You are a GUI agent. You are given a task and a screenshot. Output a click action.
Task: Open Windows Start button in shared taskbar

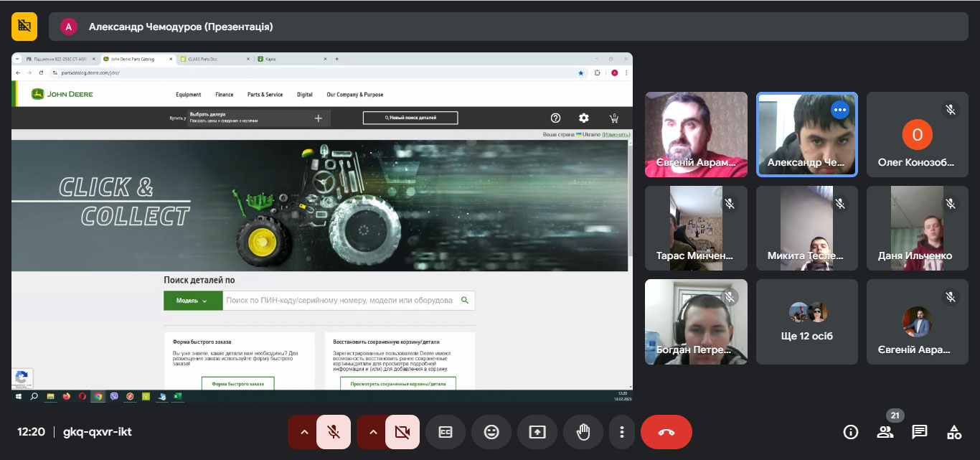tap(18, 395)
